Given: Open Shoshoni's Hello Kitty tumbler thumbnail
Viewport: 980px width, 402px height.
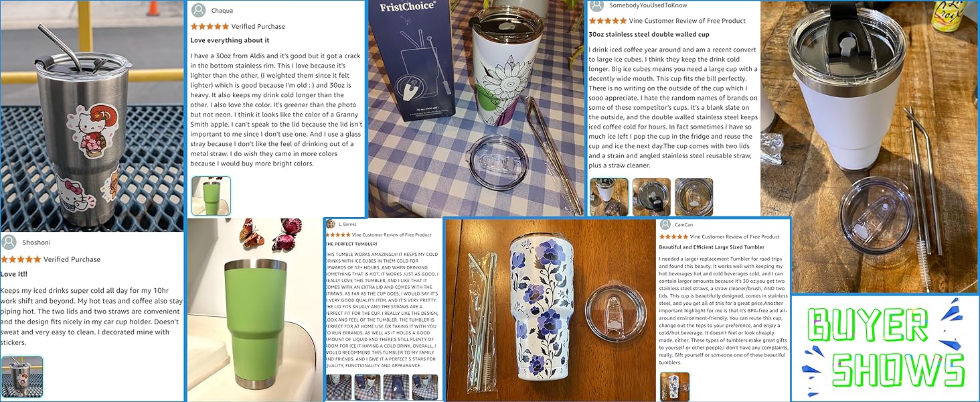Looking at the screenshot, I should tap(22, 377).
